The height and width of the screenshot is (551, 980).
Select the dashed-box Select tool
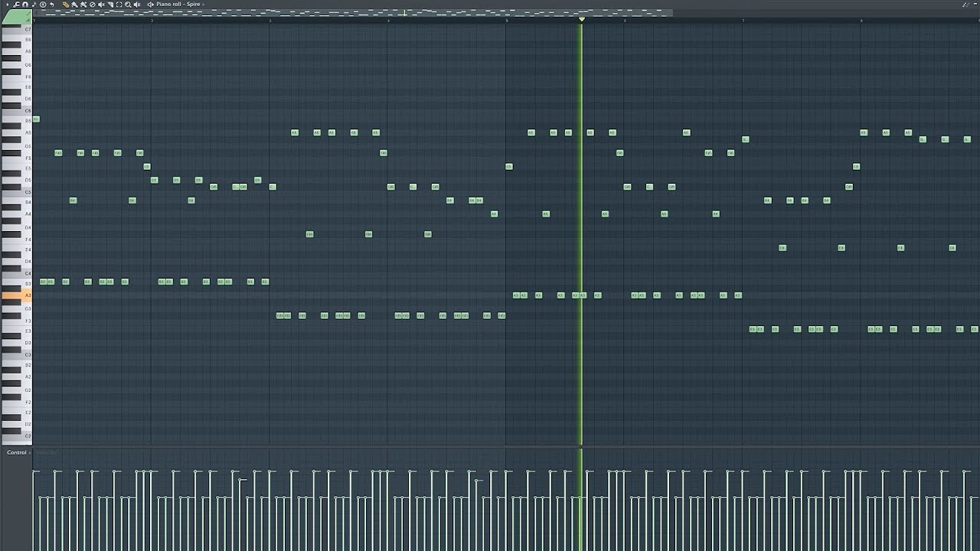pos(119,5)
